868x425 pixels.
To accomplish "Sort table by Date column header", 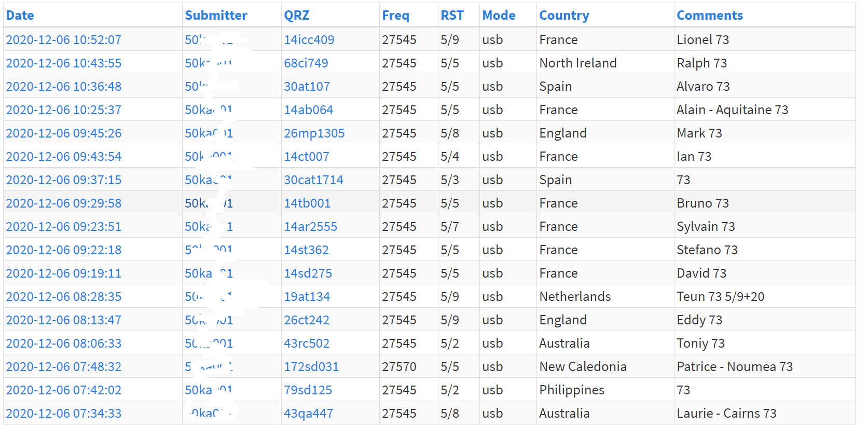I will point(20,16).
